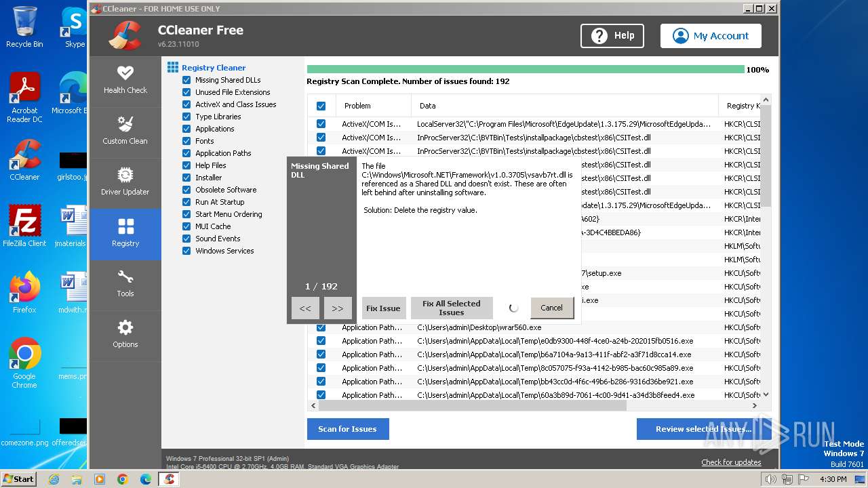The width and height of the screenshot is (868, 488).
Task: Toggle ActiveX and Class Issues checkbox
Action: (x=186, y=104)
